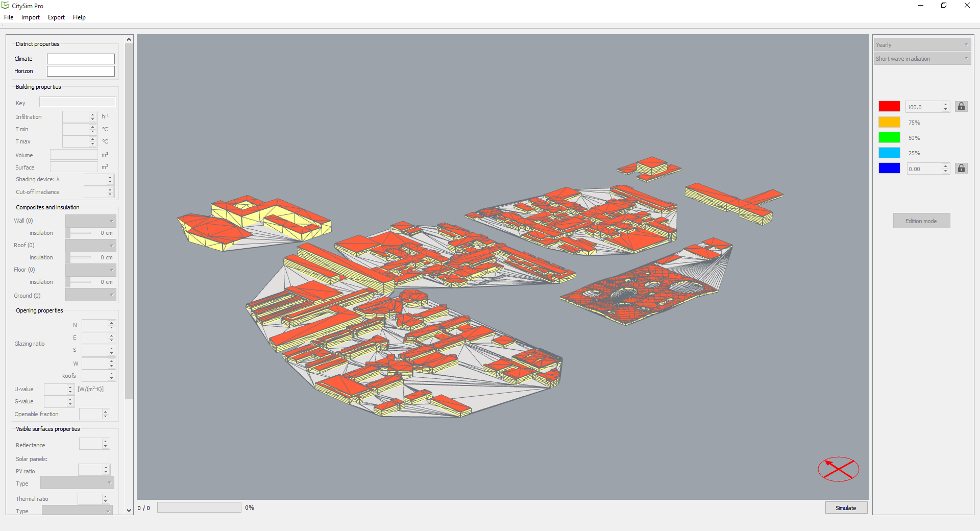This screenshot has width=980, height=531.
Task: Click the Simulate button
Action: tap(846, 508)
